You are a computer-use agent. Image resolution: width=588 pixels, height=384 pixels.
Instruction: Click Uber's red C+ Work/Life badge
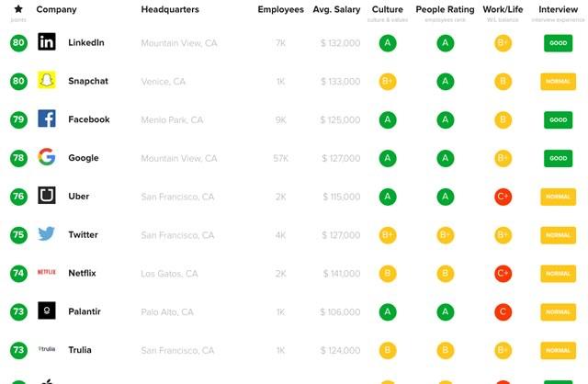503,196
